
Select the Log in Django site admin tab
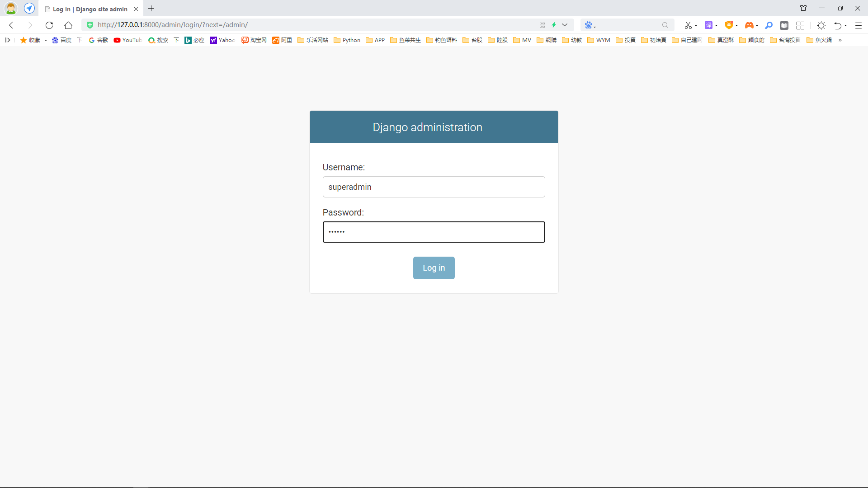click(90, 9)
